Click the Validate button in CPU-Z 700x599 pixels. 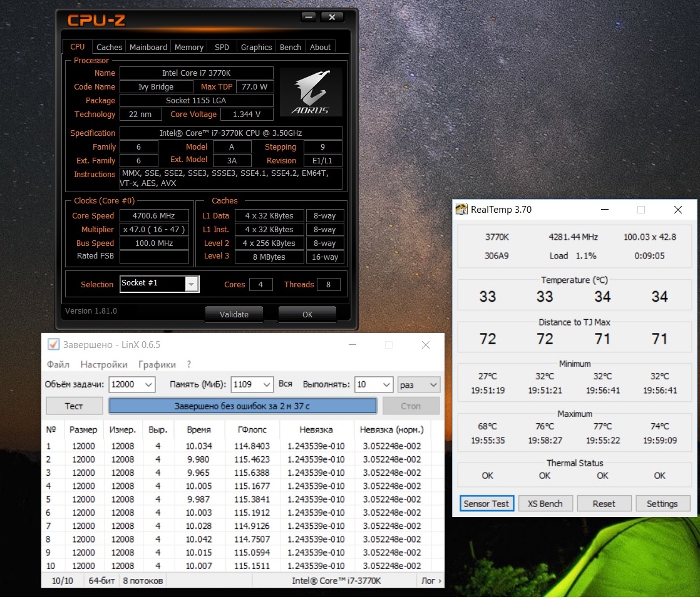coord(234,314)
